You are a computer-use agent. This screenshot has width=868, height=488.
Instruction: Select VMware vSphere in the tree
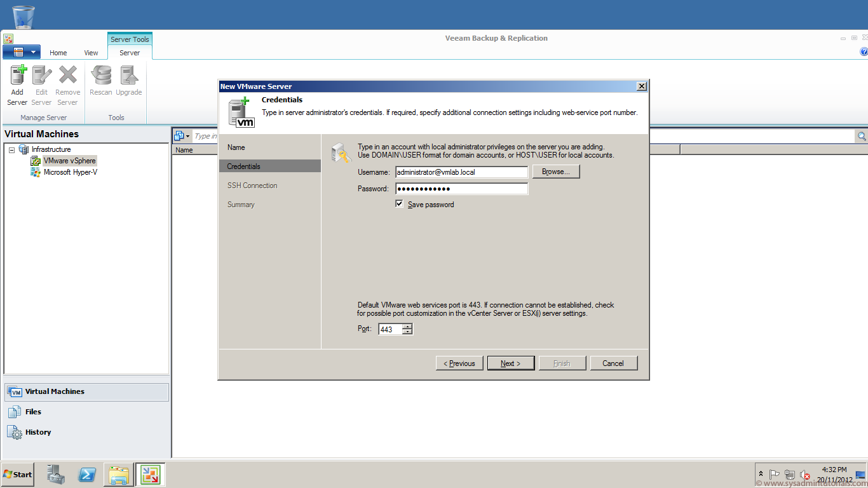point(69,161)
